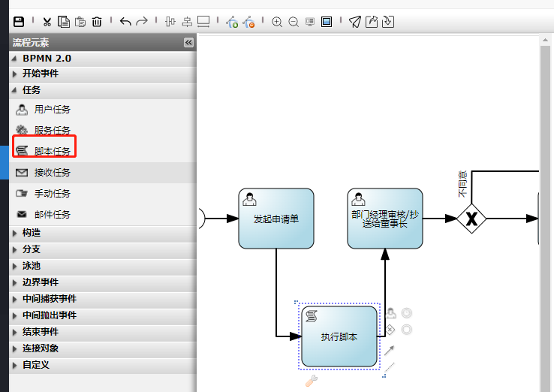Select 用户任务 in the palette
This screenshot has width=554, height=392.
[x=52, y=110]
